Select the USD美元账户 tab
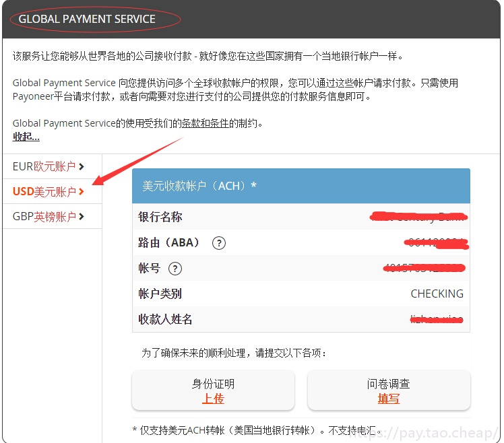This screenshot has height=443, width=504. (x=52, y=191)
